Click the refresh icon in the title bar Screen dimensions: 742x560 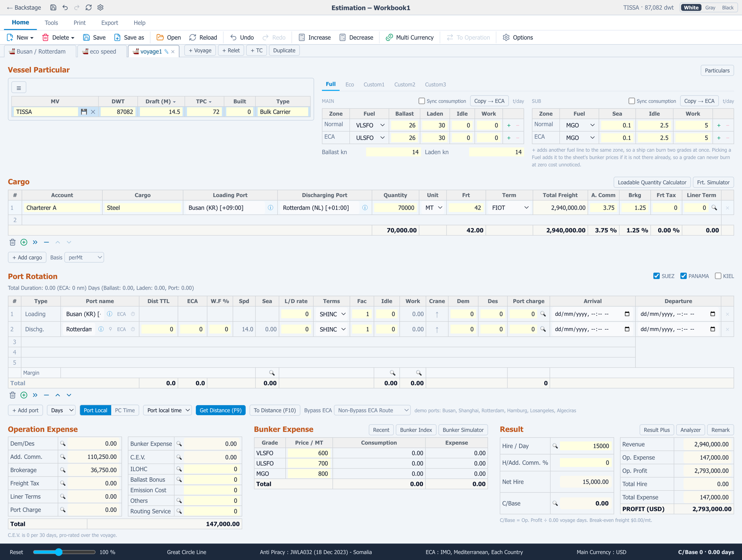point(88,7)
